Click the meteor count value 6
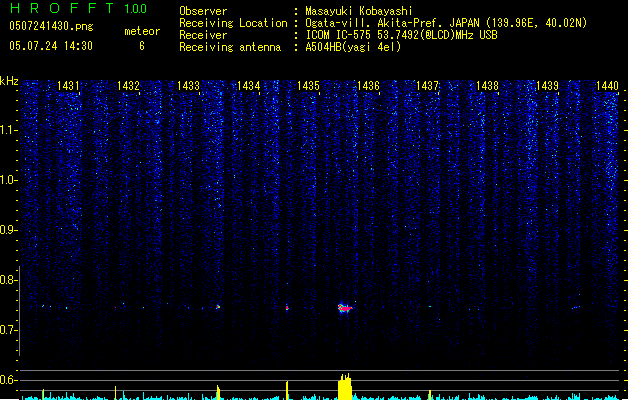This screenshot has width=629, height=400. (142, 46)
